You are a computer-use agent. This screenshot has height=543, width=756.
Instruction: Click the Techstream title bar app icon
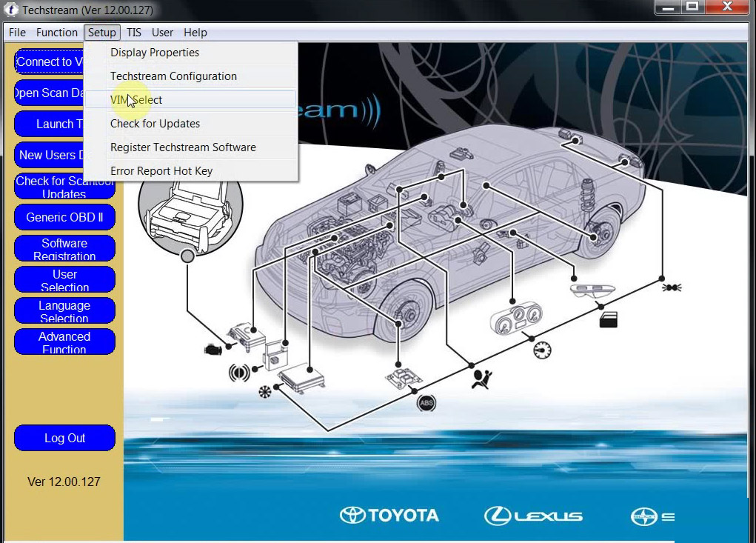(x=11, y=10)
